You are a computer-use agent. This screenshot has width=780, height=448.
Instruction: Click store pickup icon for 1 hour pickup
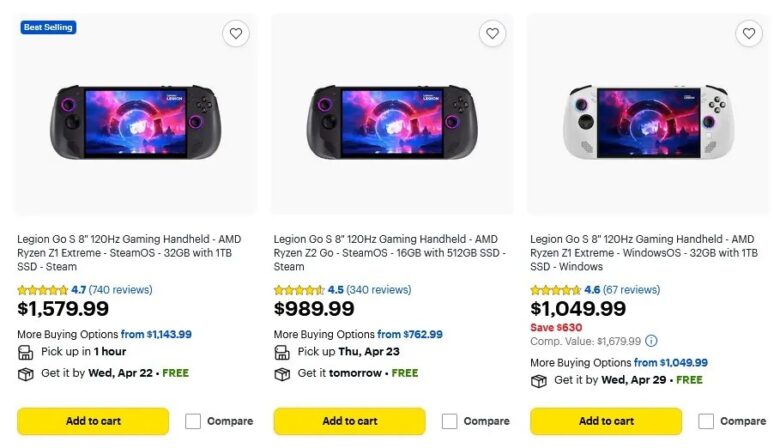click(x=26, y=352)
